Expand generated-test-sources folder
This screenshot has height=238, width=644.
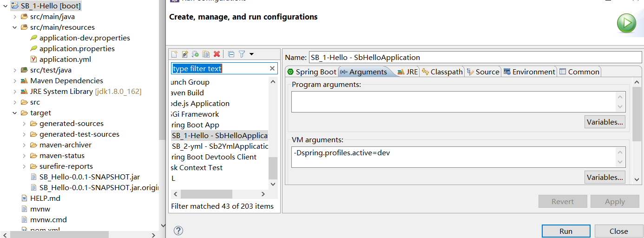tap(24, 134)
